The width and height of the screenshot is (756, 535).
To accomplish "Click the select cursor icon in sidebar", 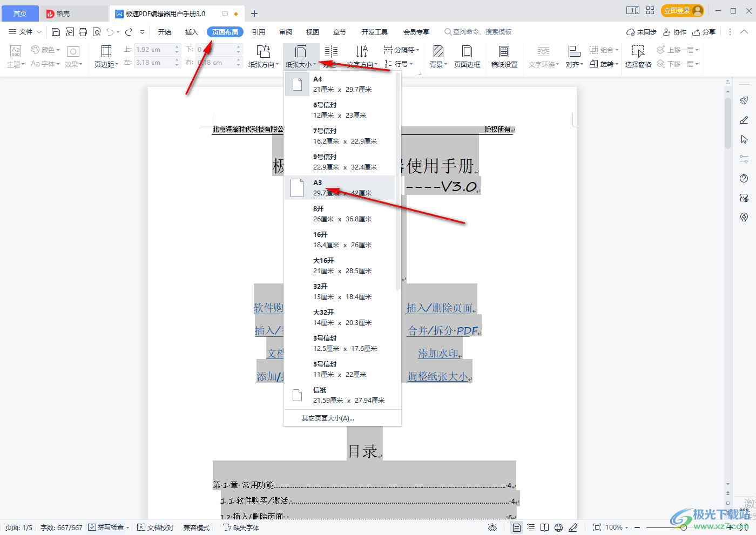I will [744, 139].
